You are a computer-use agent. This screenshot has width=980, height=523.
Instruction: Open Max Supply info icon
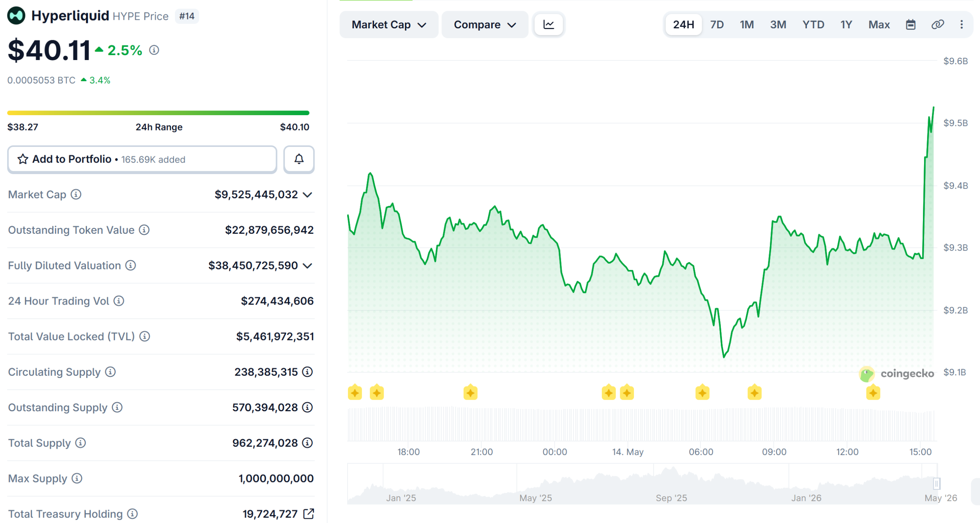point(77,478)
